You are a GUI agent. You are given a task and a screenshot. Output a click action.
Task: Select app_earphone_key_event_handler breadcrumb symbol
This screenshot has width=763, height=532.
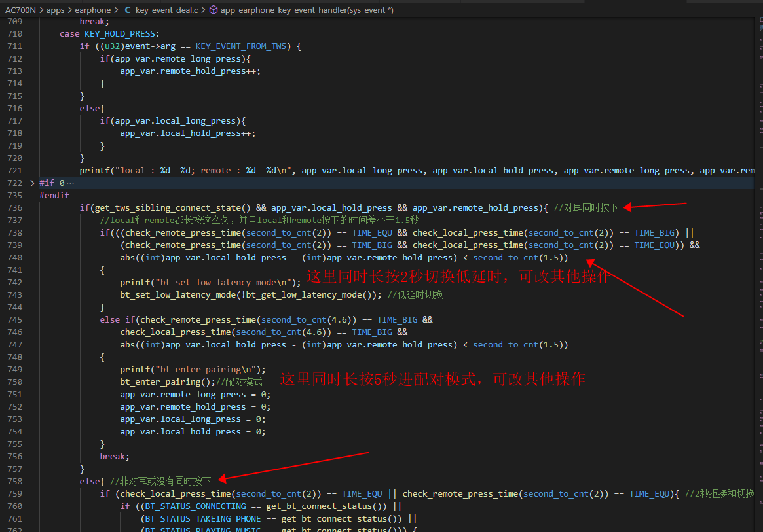point(307,10)
